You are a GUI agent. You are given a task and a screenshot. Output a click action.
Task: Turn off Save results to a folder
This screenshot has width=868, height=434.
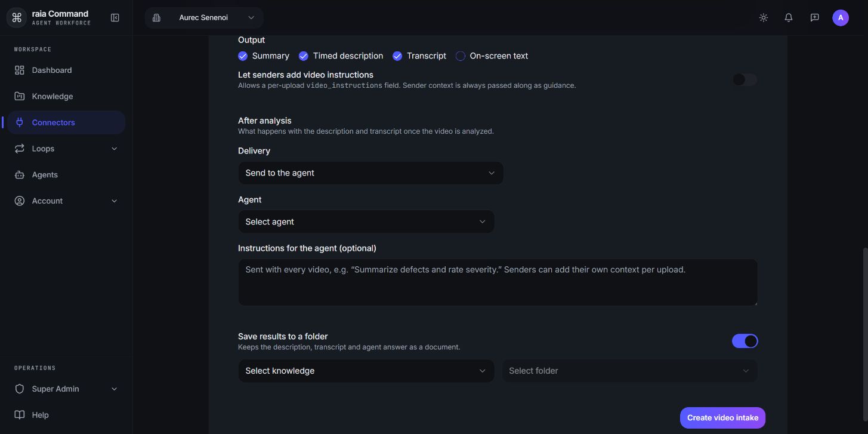pos(745,341)
